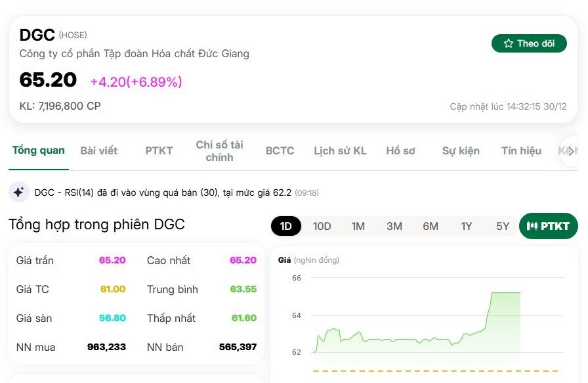Open the Tín hiệu tab
This screenshot has width=588, height=383.
click(x=521, y=151)
